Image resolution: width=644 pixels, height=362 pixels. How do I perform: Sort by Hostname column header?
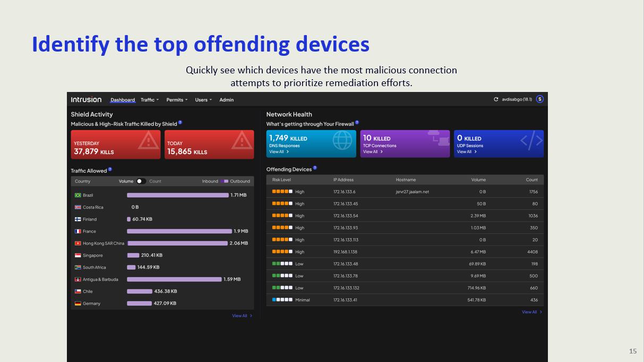(x=406, y=180)
